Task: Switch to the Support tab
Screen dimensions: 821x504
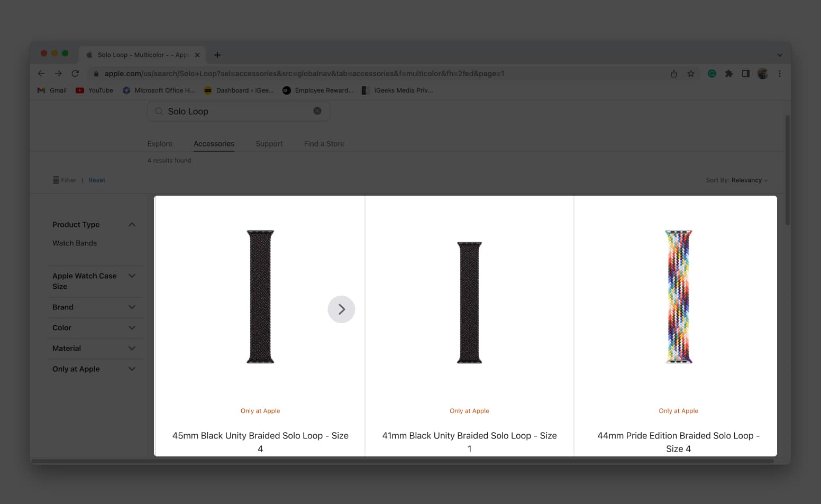Action: click(269, 144)
